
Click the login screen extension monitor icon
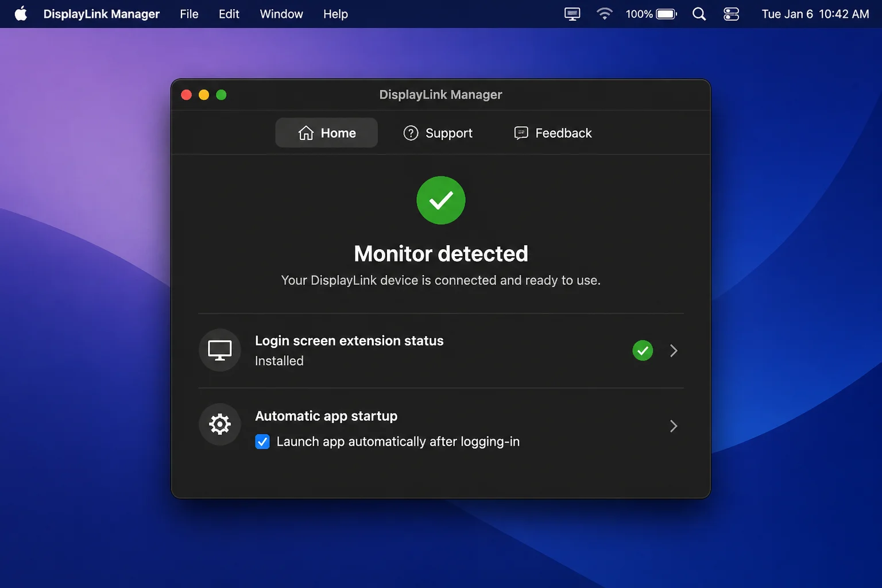click(220, 350)
